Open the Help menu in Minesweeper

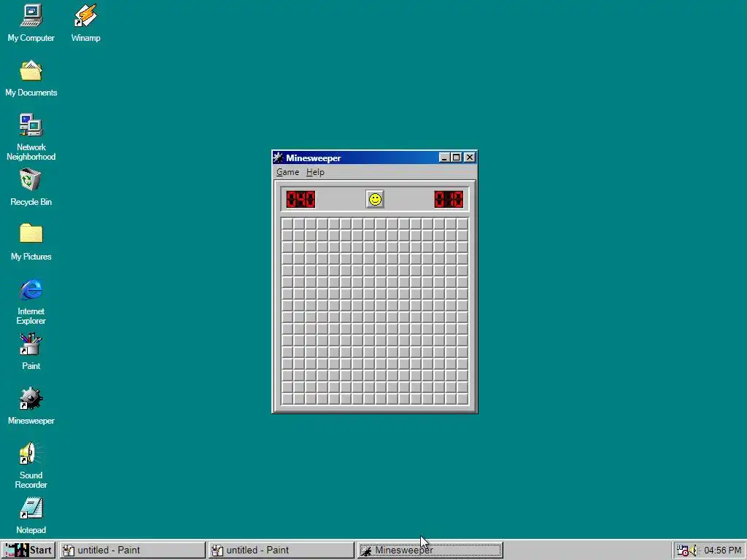click(315, 172)
